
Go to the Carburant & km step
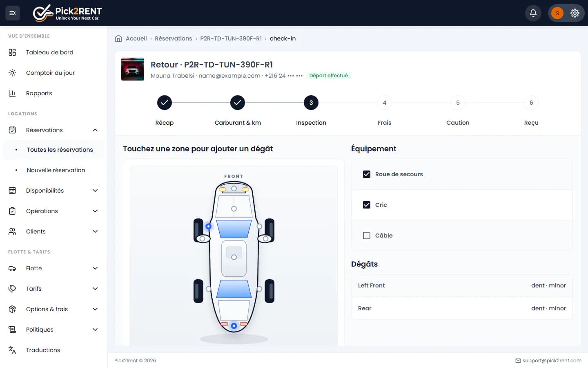pyautogui.click(x=238, y=103)
